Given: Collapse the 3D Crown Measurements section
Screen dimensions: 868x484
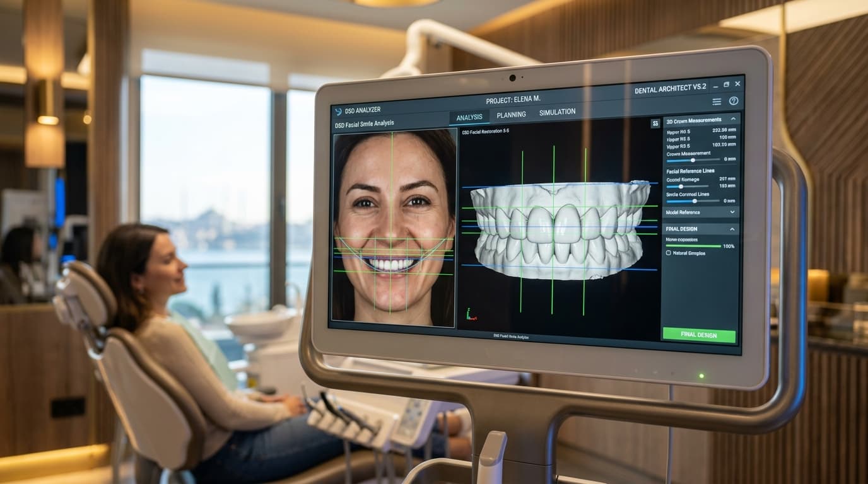Looking at the screenshot, I should point(733,118).
